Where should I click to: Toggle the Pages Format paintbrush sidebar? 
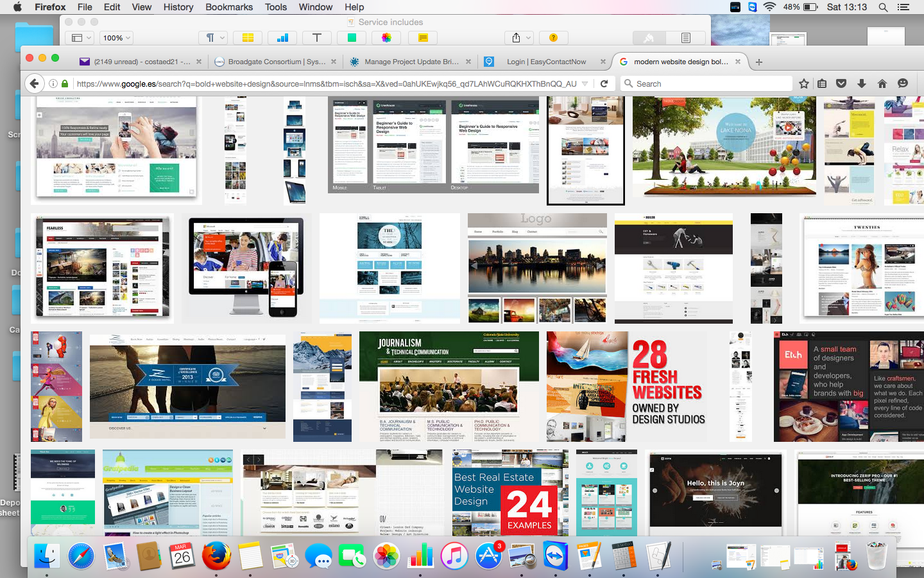pyautogui.click(x=649, y=38)
